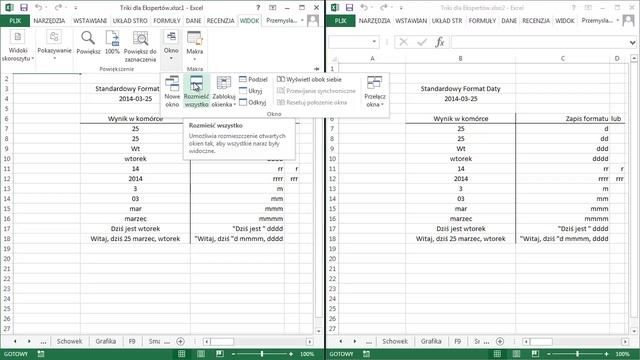Click Odkryj window option
Image resolution: width=640 pixels, height=360 pixels.
pyautogui.click(x=253, y=102)
